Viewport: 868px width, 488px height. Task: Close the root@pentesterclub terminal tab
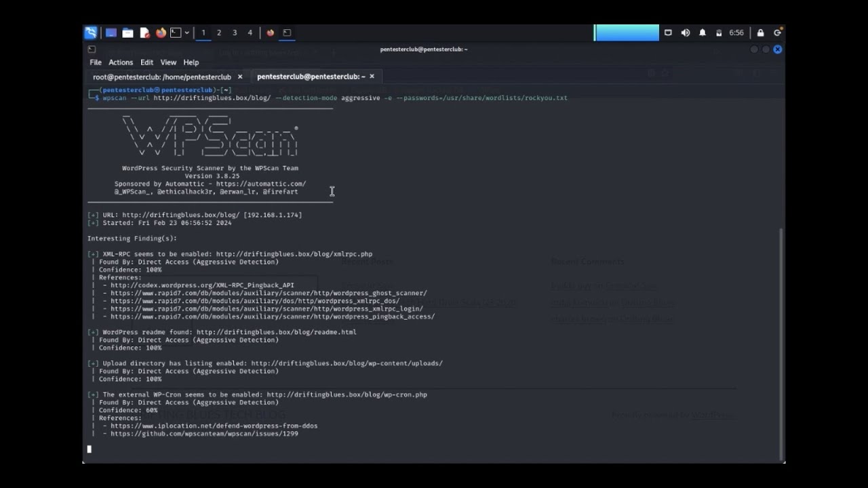240,77
